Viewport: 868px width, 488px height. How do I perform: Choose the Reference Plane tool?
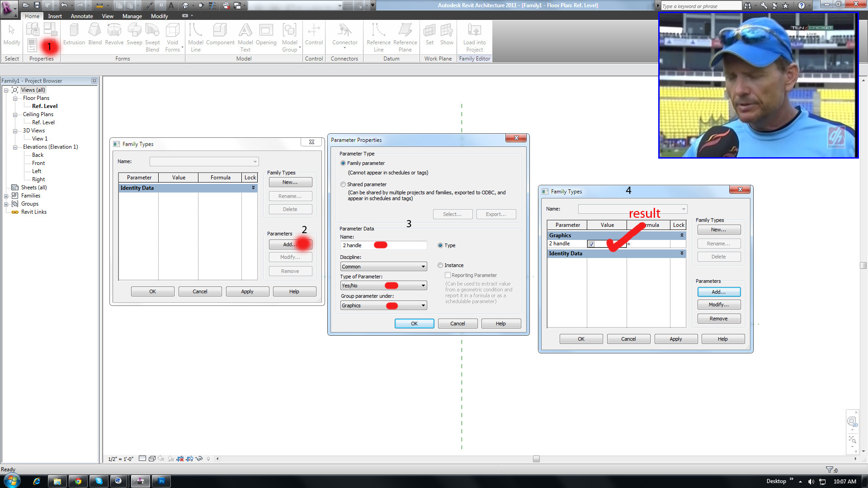[x=405, y=37]
